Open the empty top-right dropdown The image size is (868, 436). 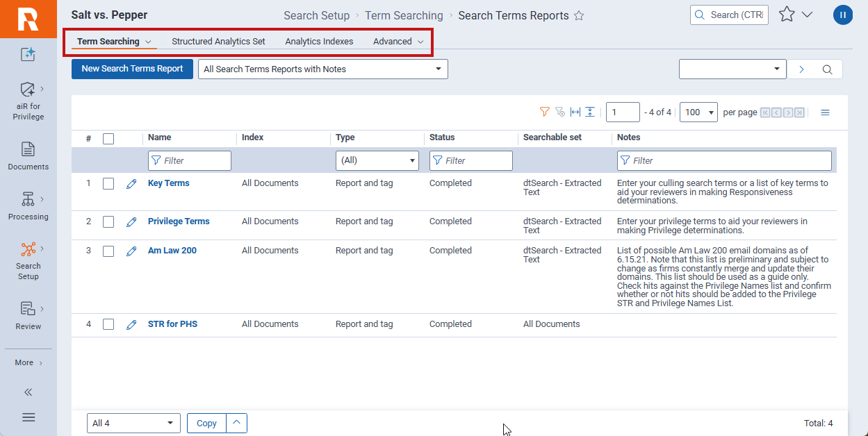732,69
